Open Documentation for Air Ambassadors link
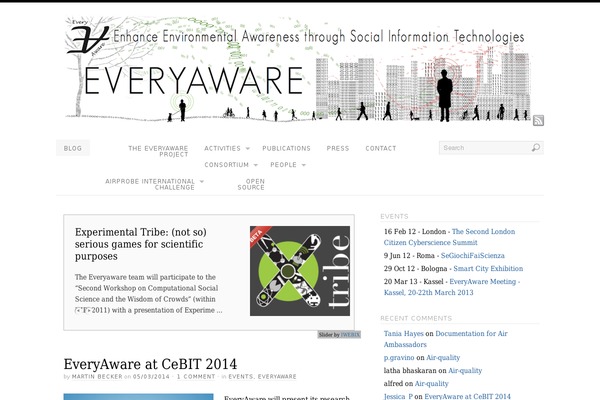 click(x=445, y=339)
